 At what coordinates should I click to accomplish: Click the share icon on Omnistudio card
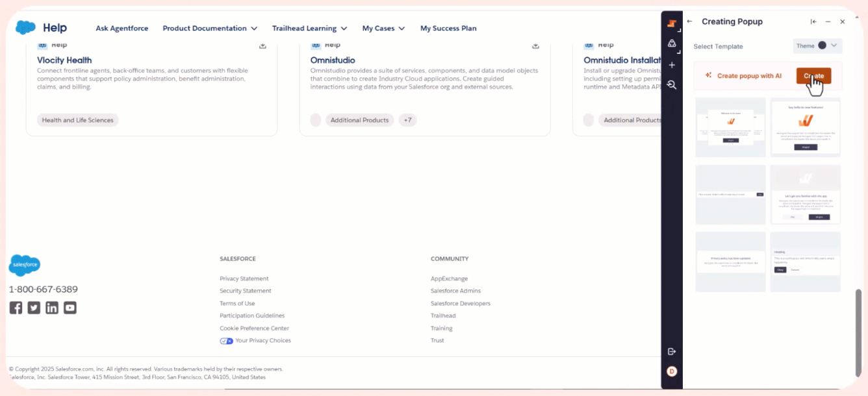[x=535, y=45]
